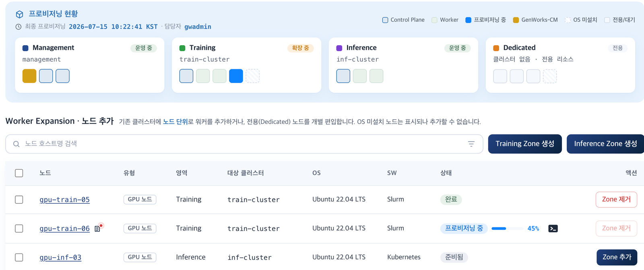Click the 완료 status badge

451,199
